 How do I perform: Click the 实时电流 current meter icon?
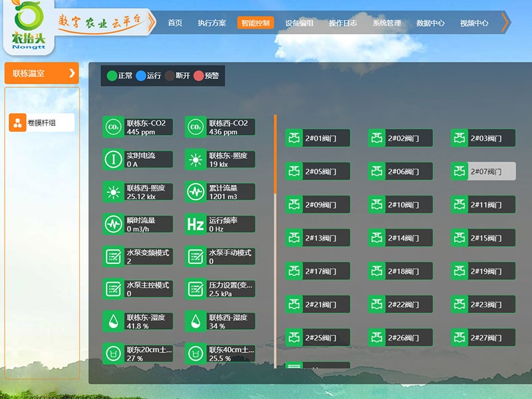coord(113,160)
